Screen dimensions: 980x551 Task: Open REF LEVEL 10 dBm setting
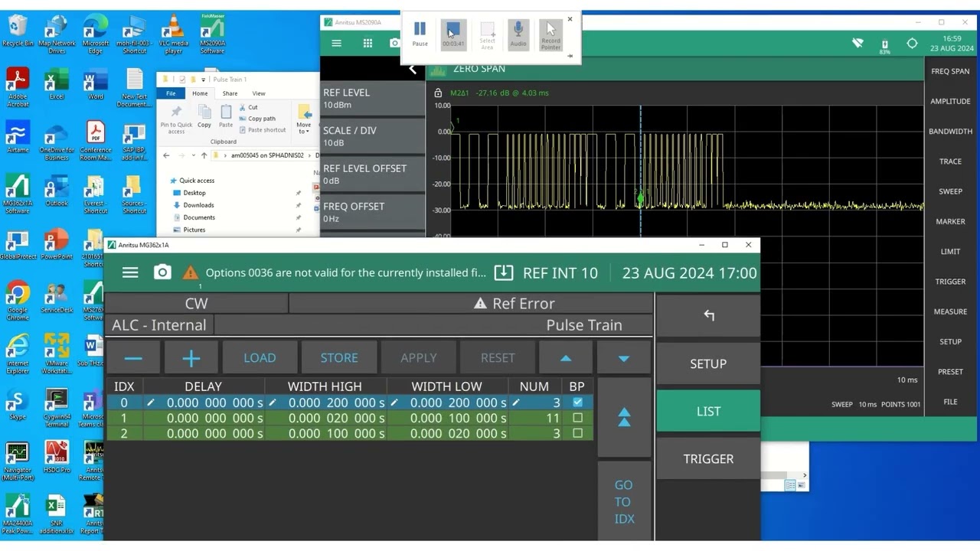click(373, 98)
